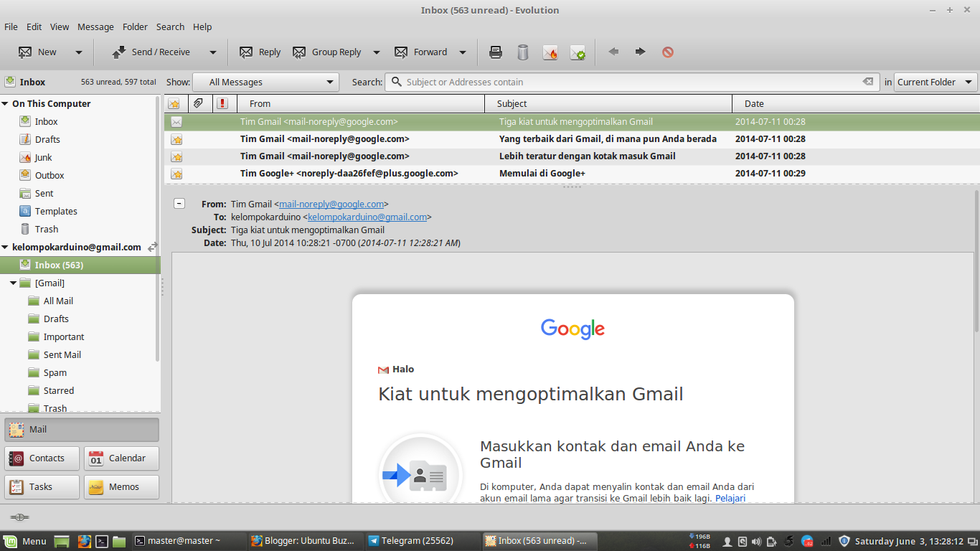Collapse the message headers with minus button

point(179,204)
